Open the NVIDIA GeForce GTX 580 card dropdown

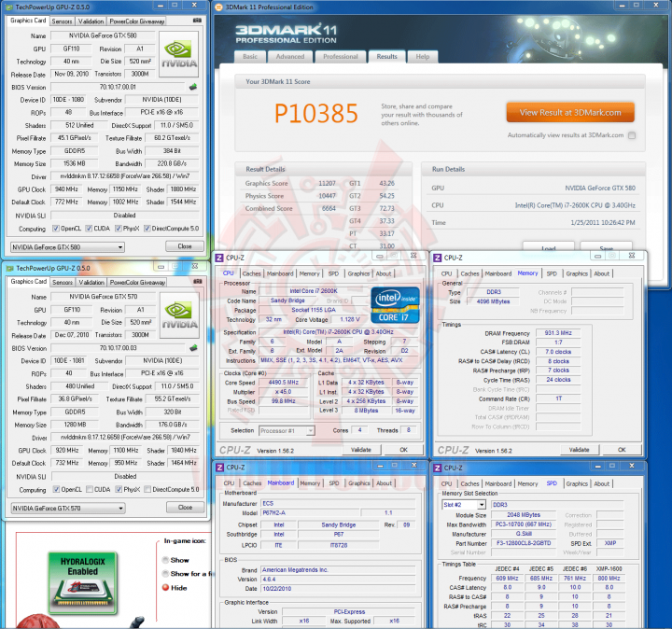point(67,247)
